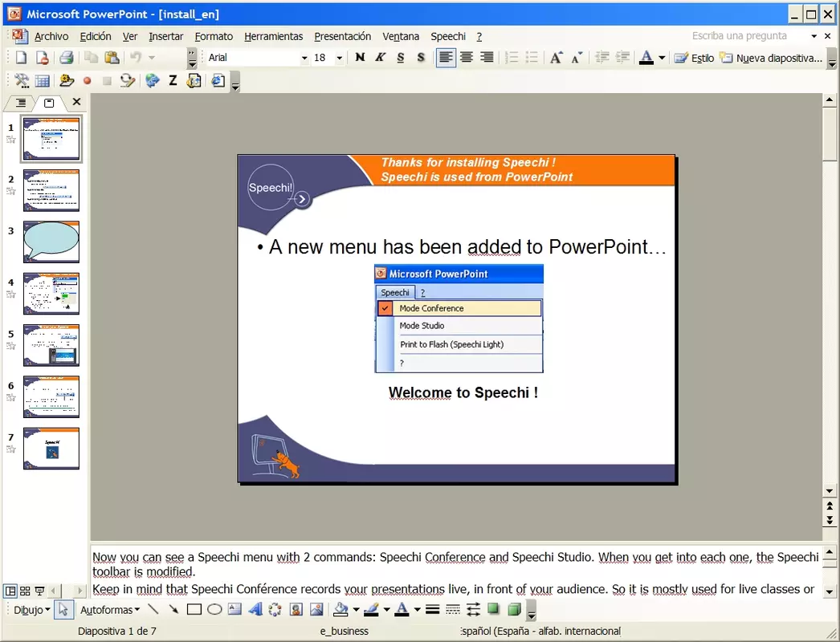Apply fill color with the paint bucket
The width and height of the screenshot is (840, 642).
click(340, 609)
